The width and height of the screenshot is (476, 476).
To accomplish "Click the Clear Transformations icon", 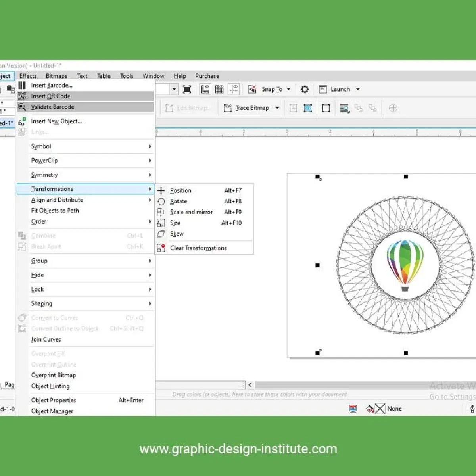I will [x=161, y=248].
